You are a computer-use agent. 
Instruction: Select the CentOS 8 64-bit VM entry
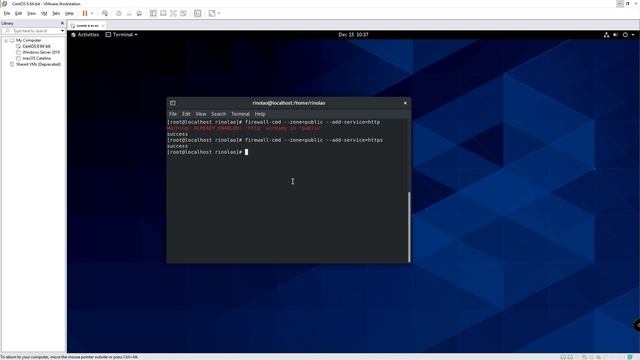(36, 46)
